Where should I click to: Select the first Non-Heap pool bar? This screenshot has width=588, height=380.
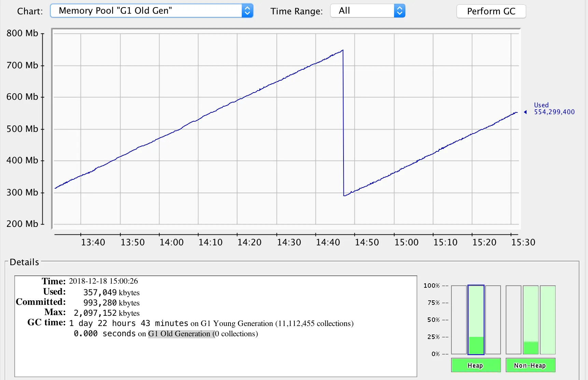coord(514,320)
